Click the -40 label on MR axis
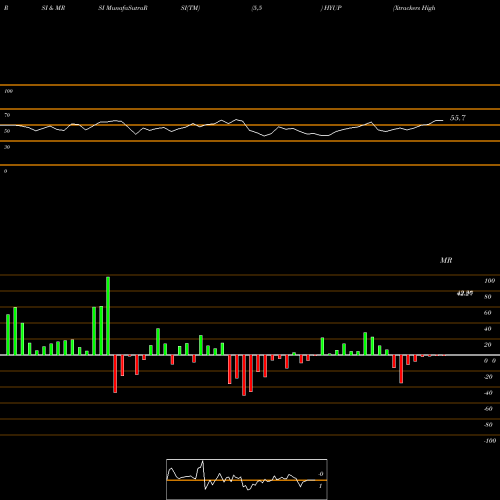500x500 pixels. (x=488, y=393)
